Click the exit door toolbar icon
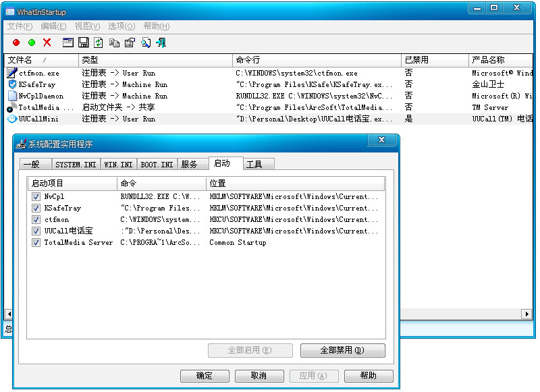The width and height of the screenshot is (540, 392). pyautogui.click(x=161, y=43)
